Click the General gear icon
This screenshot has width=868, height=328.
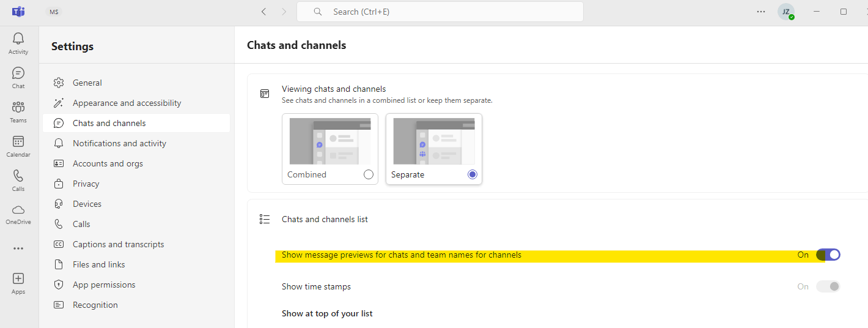(x=59, y=83)
